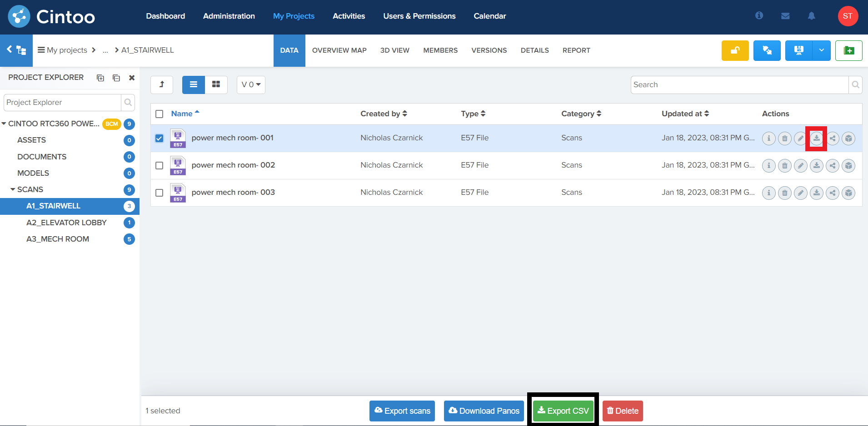This screenshot has width=868, height=426.
Task: Switch to the OVERVIEW MAP tab
Action: click(x=339, y=50)
